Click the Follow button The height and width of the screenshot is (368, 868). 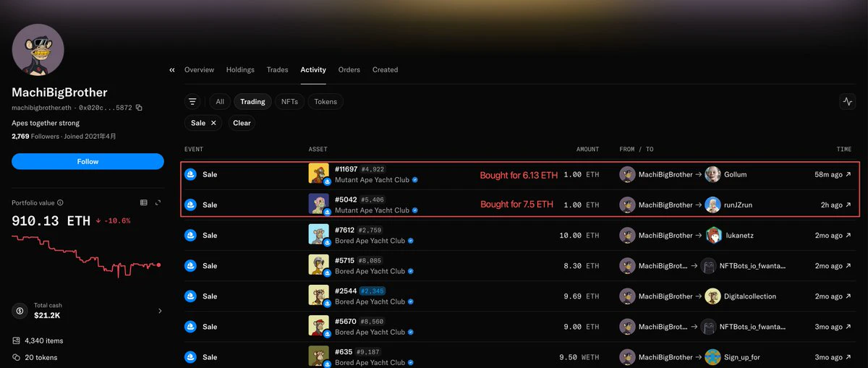(88, 161)
